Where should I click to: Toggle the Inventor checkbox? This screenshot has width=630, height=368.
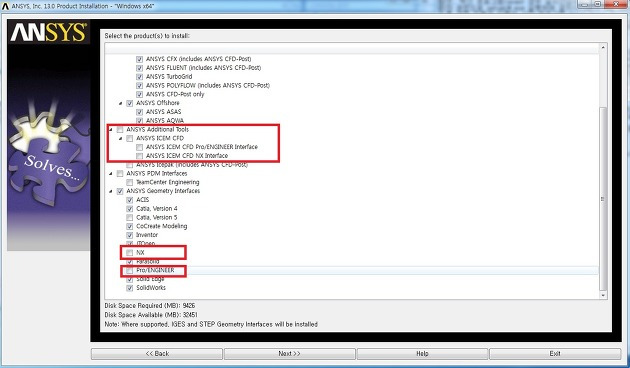[130, 235]
